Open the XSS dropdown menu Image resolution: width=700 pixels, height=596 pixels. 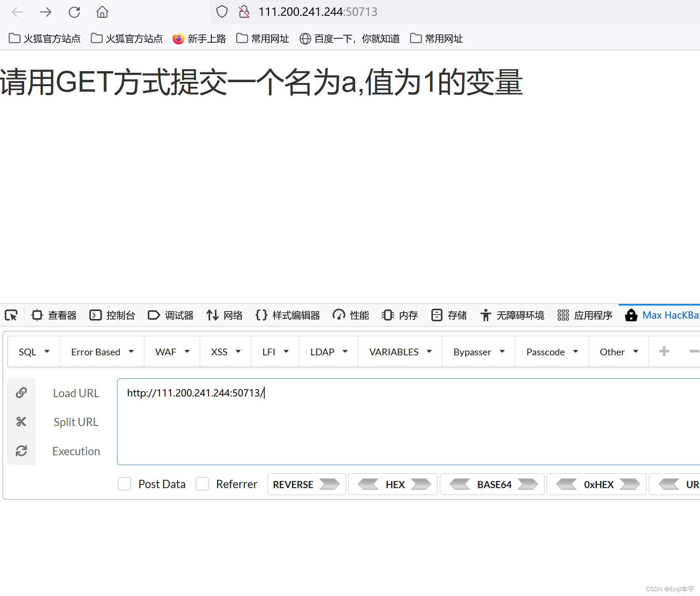coord(225,351)
